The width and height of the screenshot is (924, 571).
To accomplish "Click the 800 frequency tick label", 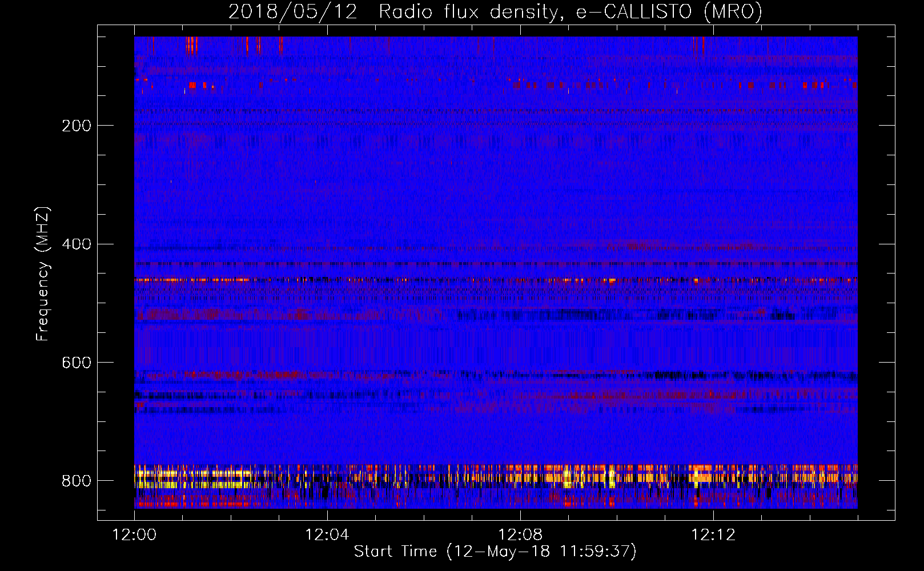I will 77,481.
